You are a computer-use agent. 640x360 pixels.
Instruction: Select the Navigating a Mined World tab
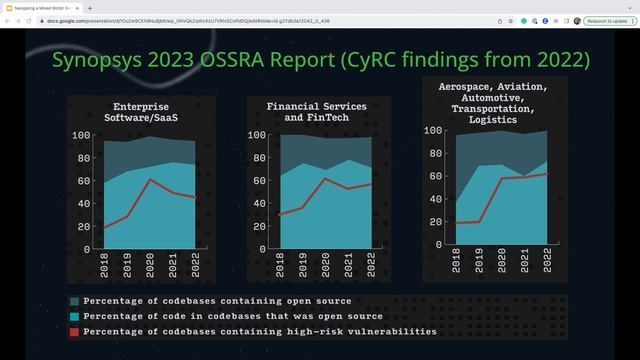(42, 8)
